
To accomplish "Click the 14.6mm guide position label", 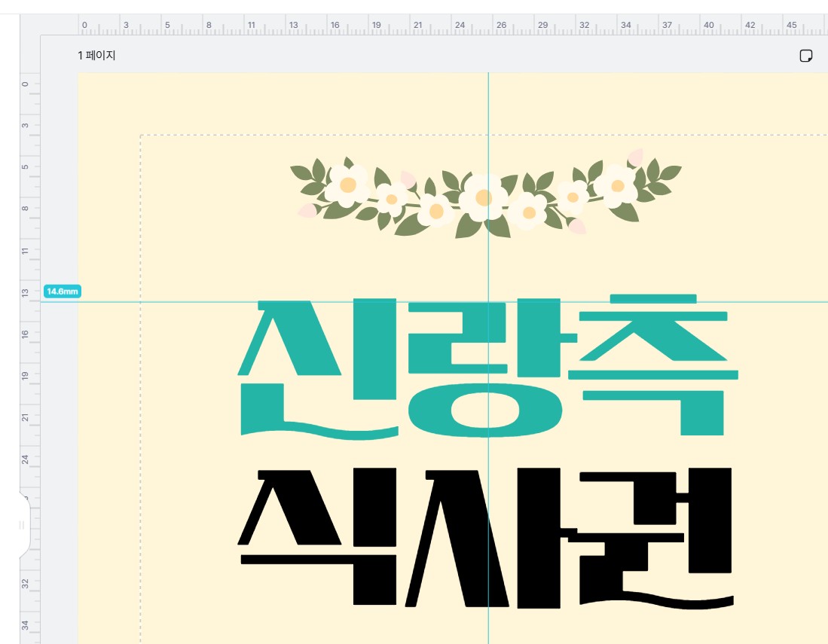I will click(63, 291).
